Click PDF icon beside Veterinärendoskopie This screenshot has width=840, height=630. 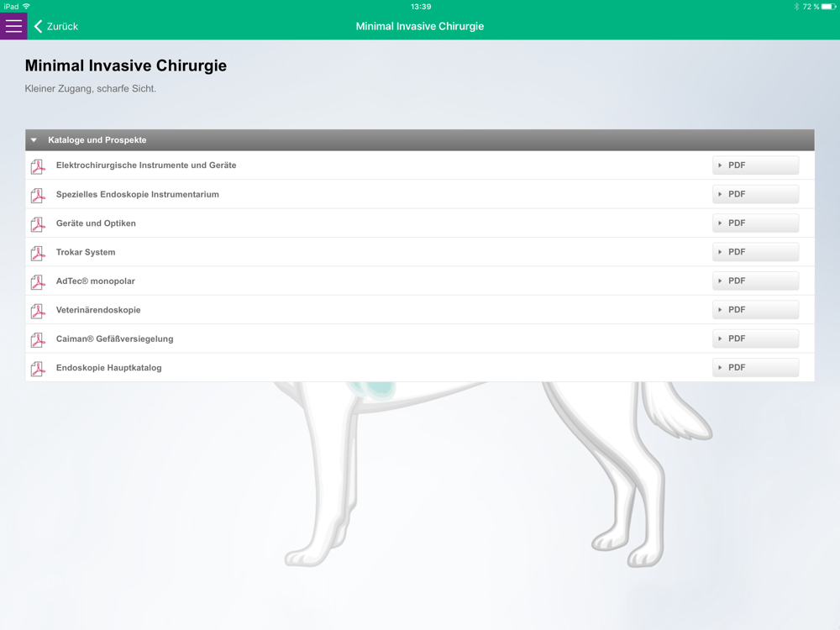click(38, 311)
